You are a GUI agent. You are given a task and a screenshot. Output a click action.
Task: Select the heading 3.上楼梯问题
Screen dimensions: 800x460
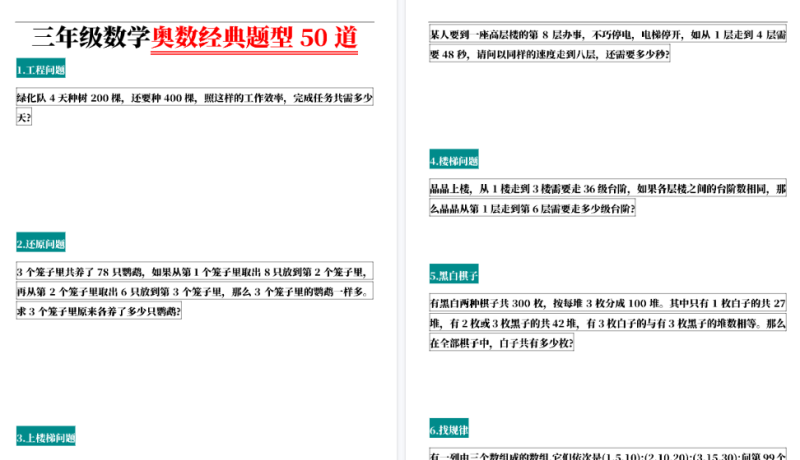[x=46, y=437]
